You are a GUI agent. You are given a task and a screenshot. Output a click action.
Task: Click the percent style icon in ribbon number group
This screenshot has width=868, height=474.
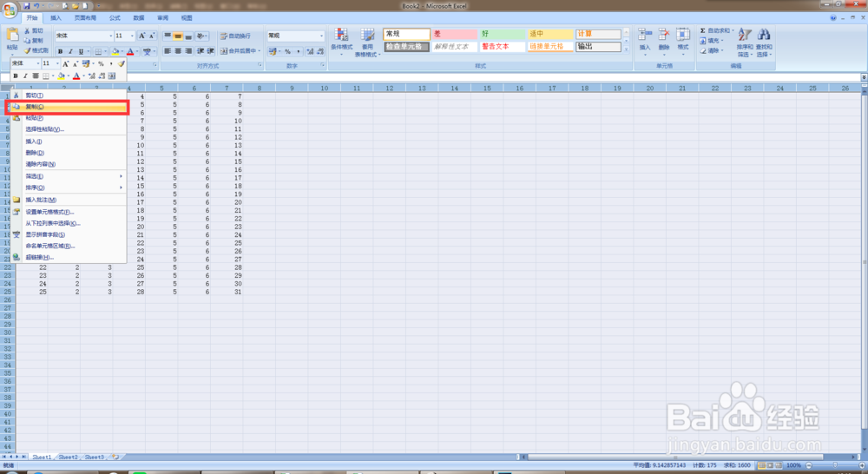pyautogui.click(x=287, y=51)
